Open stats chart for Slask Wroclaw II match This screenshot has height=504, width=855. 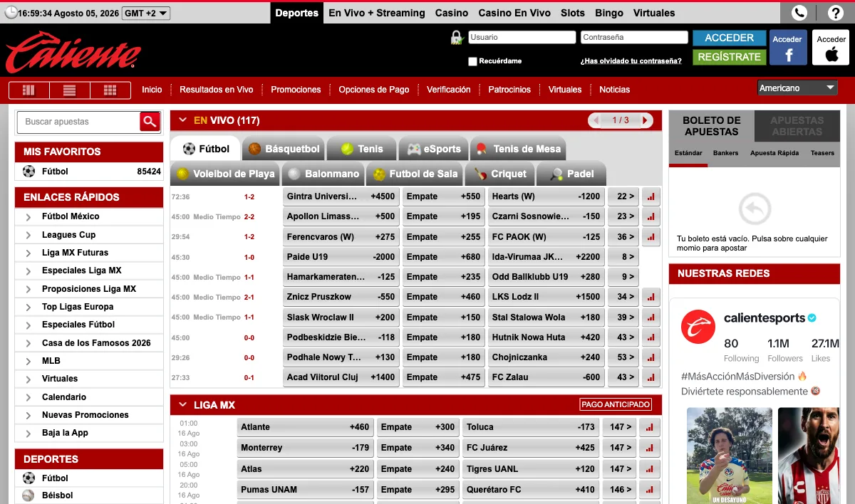click(x=651, y=317)
